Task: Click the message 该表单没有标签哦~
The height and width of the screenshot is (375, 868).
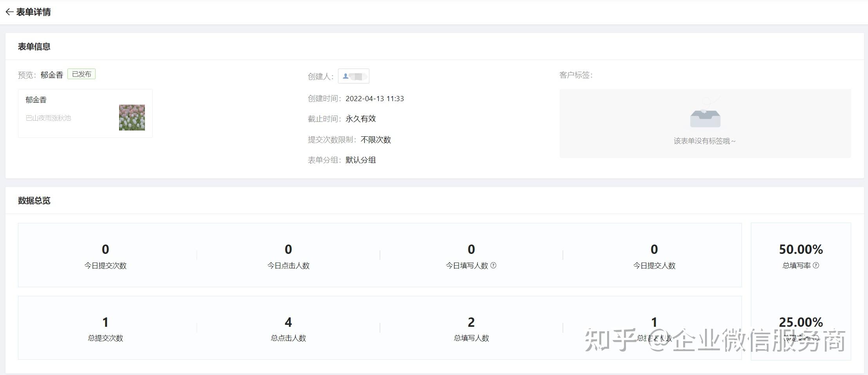Action: (705, 141)
